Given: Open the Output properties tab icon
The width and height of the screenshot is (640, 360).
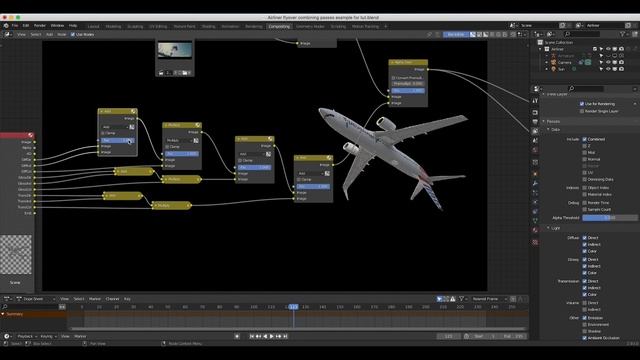Looking at the screenshot, I should tap(535, 122).
